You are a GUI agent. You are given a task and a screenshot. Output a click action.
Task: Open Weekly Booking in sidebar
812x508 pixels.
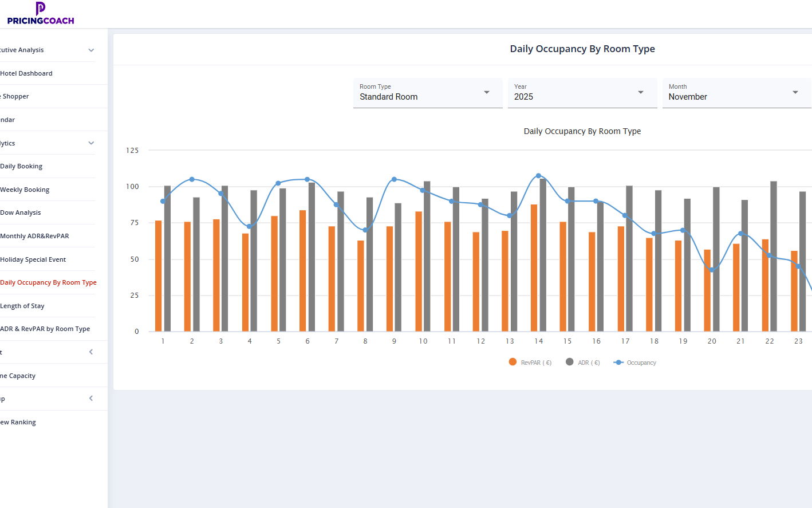click(x=25, y=190)
